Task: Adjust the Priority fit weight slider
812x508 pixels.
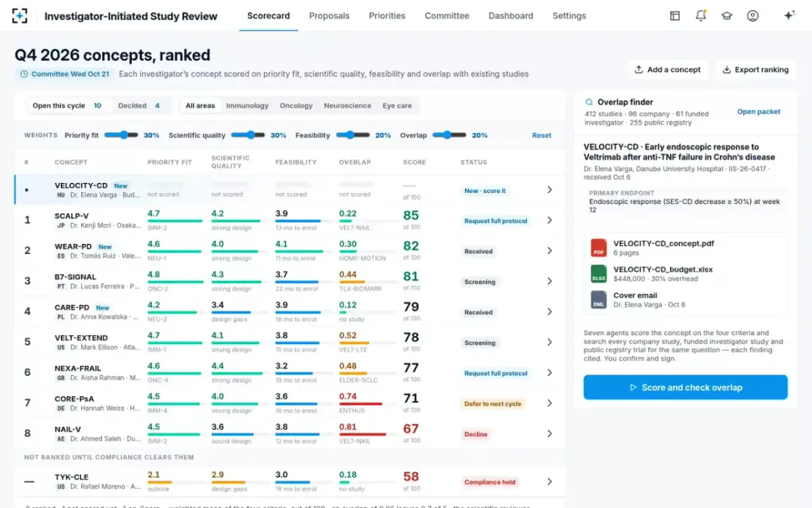Action: [121, 135]
